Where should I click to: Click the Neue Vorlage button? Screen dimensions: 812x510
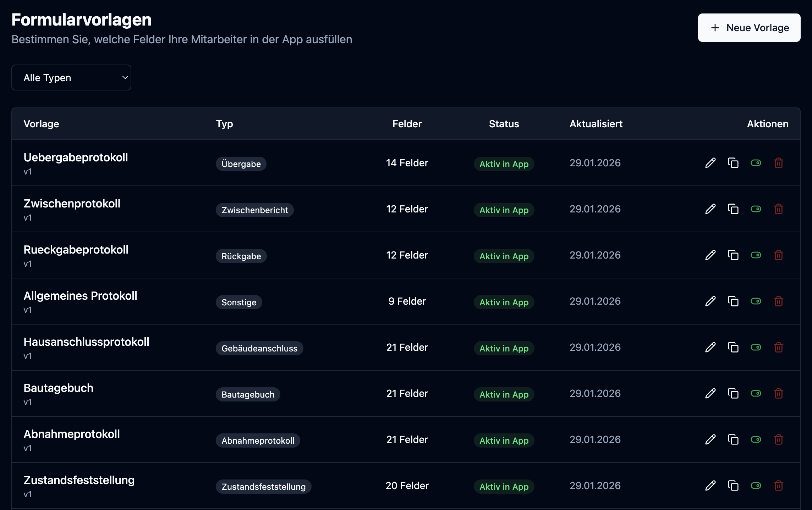coord(749,28)
